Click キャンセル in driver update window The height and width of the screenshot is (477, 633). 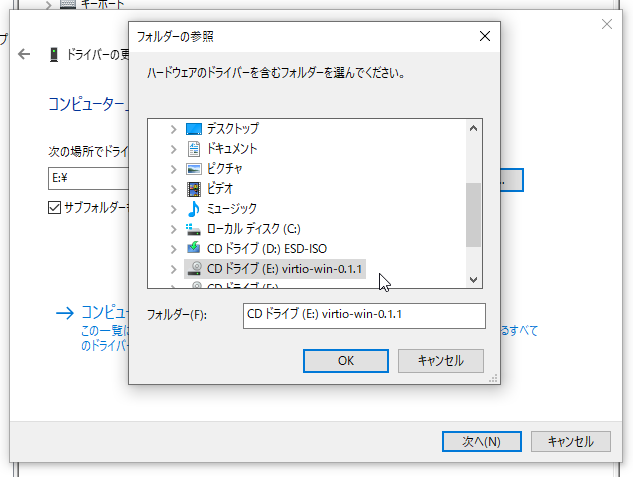[571, 441]
